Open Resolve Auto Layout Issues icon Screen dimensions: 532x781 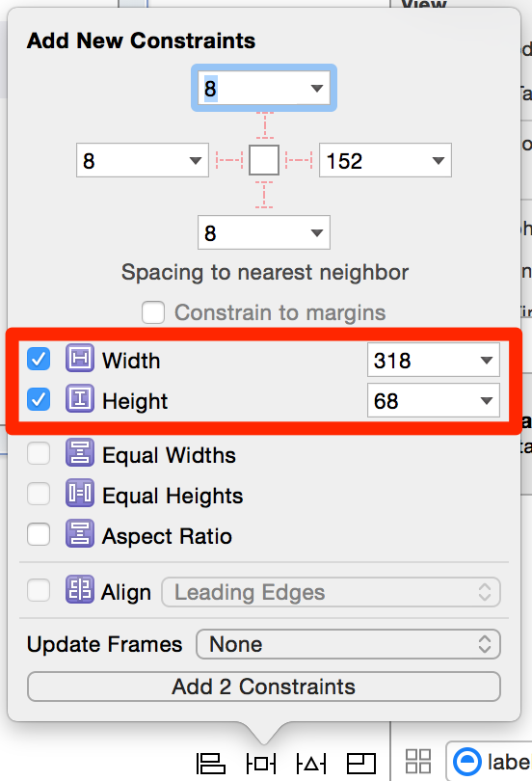pyautogui.click(x=311, y=763)
